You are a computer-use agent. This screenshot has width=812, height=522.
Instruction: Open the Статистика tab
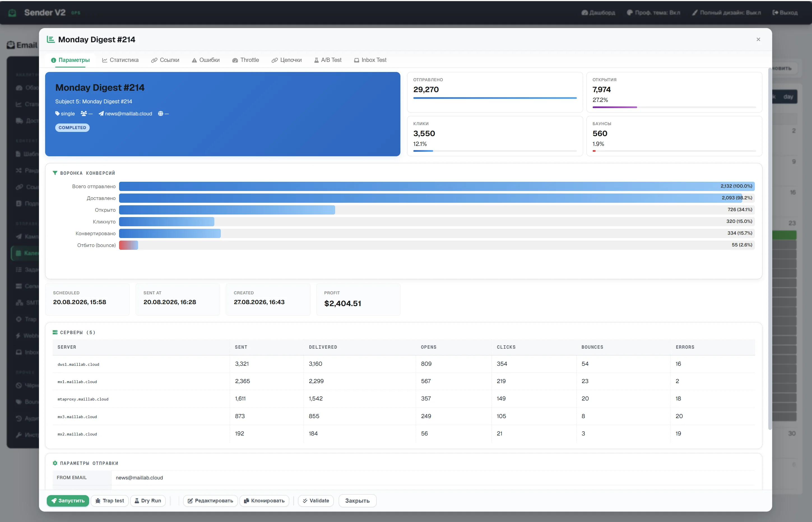[120, 60]
